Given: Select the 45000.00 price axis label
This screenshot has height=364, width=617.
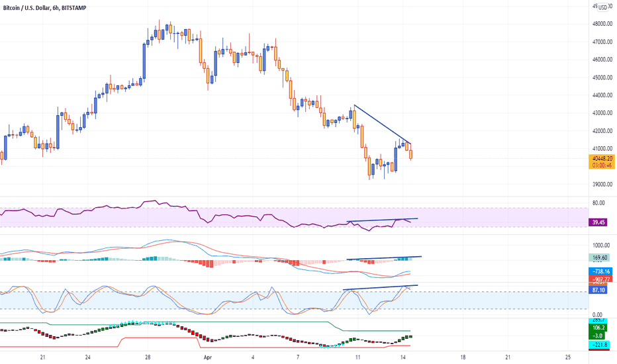Looking at the screenshot, I should coord(602,77).
